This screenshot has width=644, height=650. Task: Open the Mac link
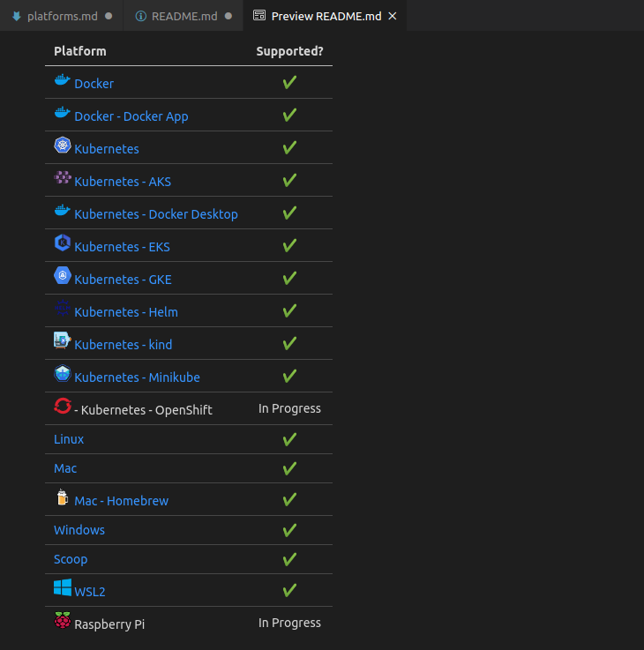pos(65,468)
